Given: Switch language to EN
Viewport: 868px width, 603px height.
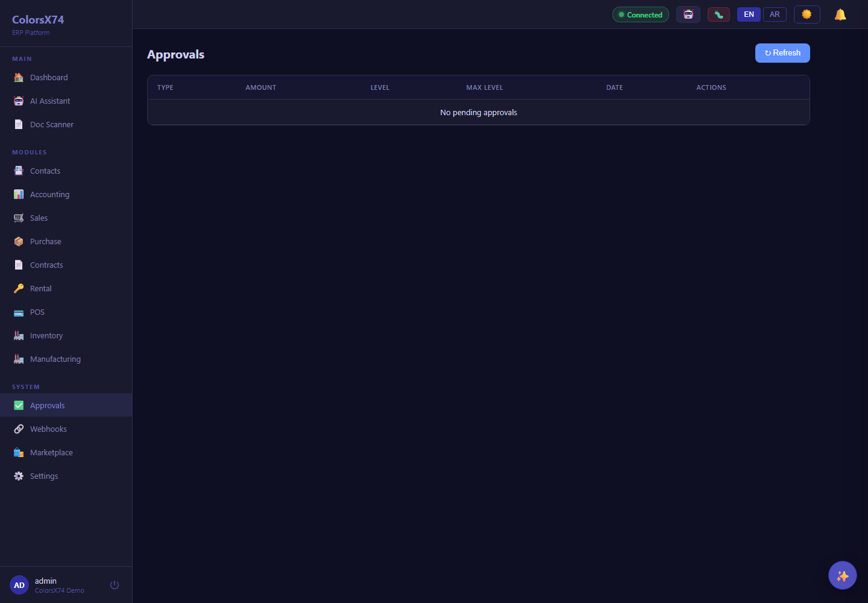Looking at the screenshot, I should pyautogui.click(x=749, y=14).
